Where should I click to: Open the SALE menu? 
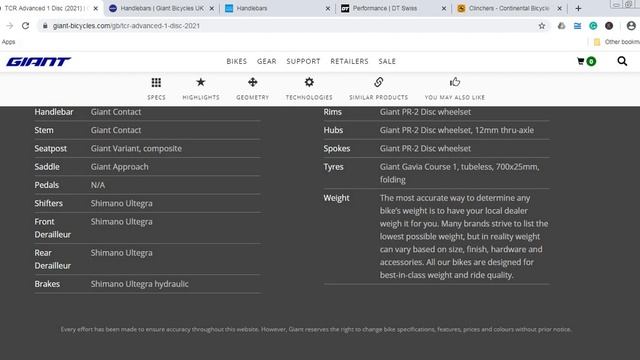pyautogui.click(x=387, y=61)
